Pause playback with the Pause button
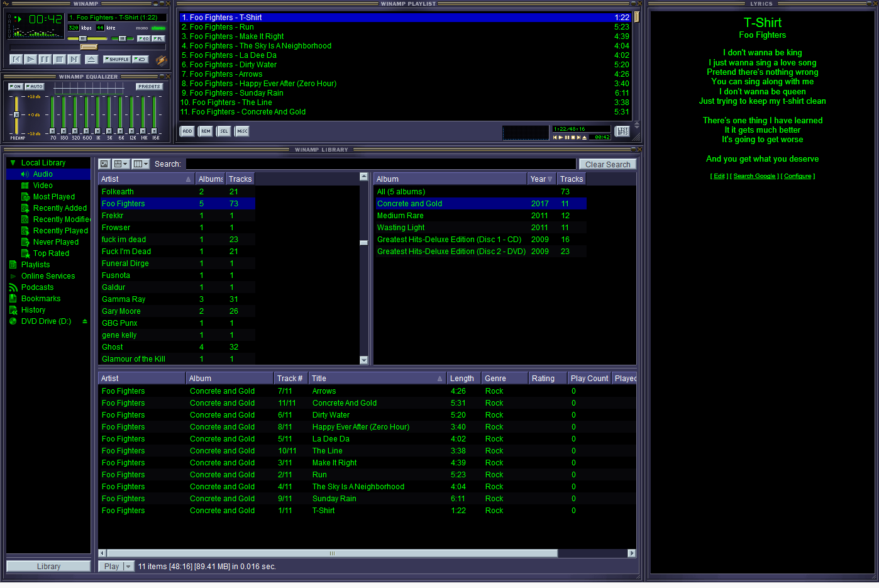 pyautogui.click(x=45, y=59)
